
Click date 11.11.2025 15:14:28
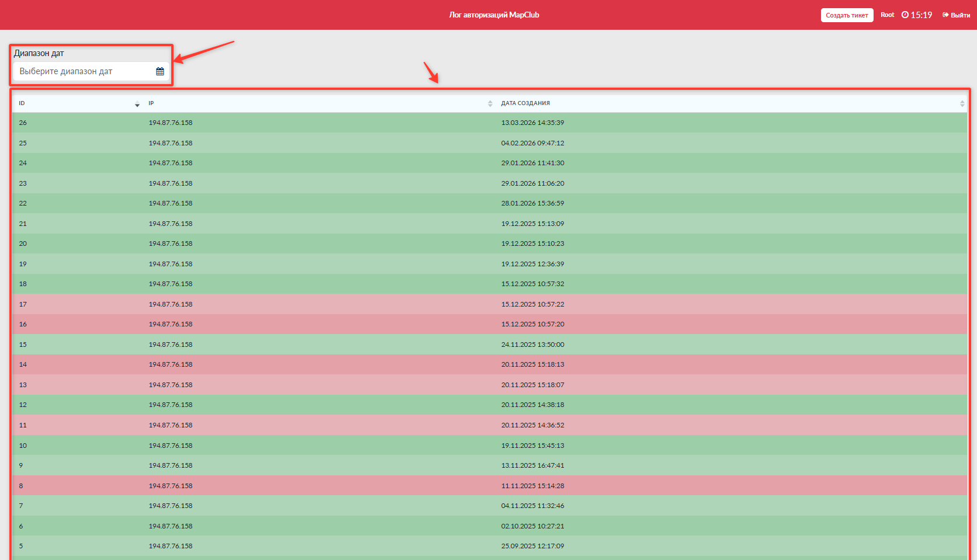coord(533,486)
